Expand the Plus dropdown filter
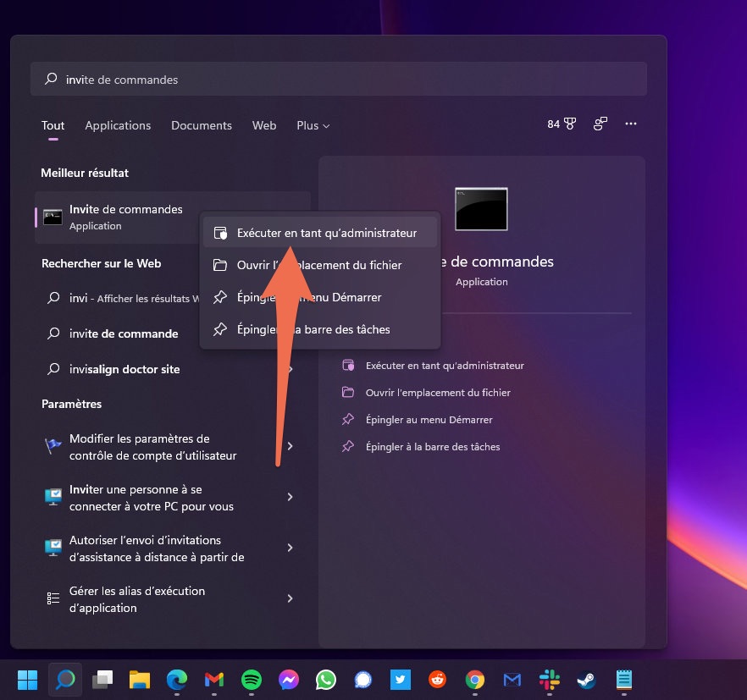Viewport: 747px width, 700px height. point(313,126)
